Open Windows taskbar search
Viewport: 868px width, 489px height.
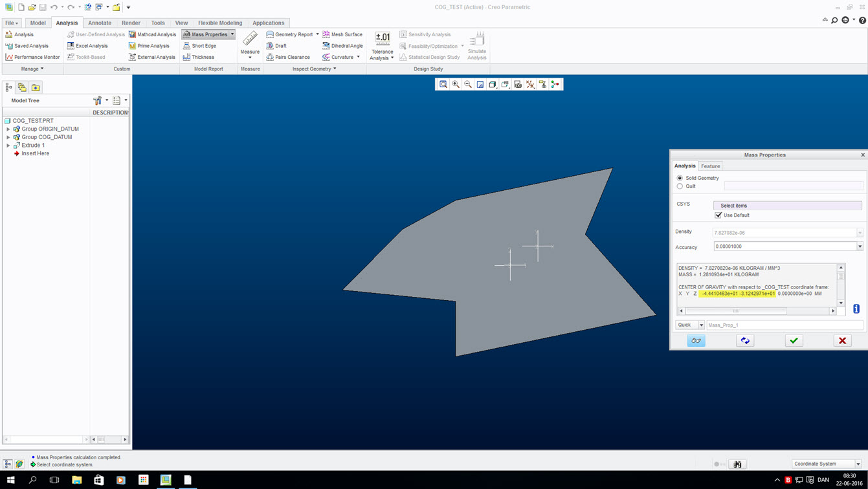32,480
